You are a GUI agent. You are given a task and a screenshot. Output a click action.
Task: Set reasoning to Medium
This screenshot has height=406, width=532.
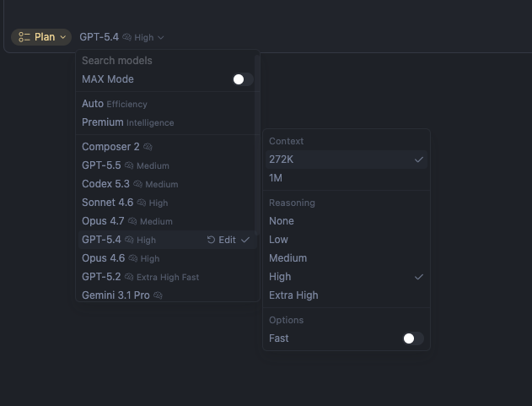point(347,258)
